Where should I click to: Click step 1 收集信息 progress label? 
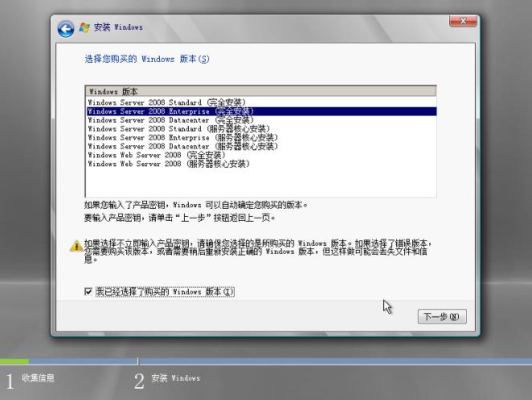point(38,378)
